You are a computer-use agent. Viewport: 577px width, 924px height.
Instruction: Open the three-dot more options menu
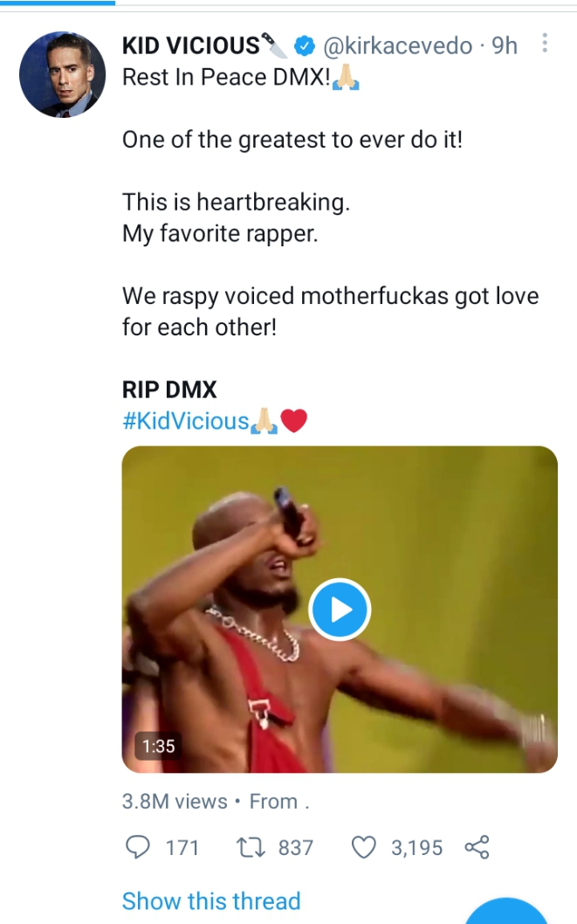pos(545,43)
